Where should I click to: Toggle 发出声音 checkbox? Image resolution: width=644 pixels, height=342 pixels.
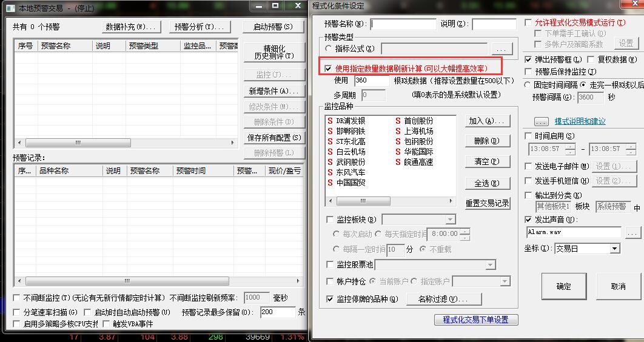click(x=528, y=220)
